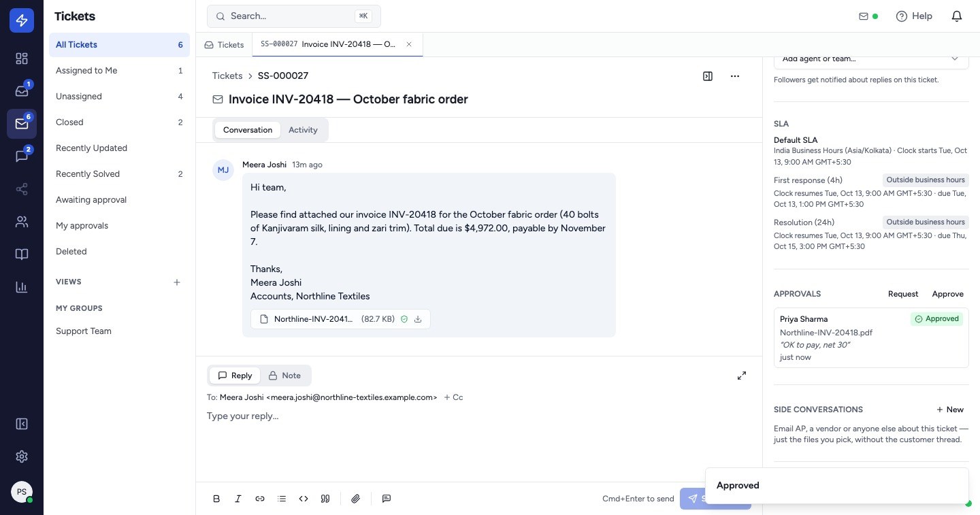The height and width of the screenshot is (515, 980).
Task: Toggle the ticket side panel icon
Action: (x=708, y=76)
